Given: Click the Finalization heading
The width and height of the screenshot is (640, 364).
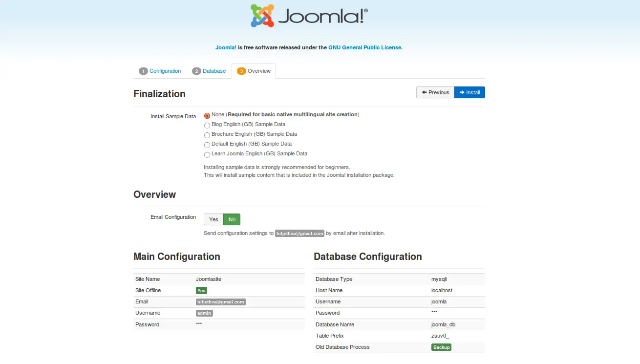Looking at the screenshot, I should 159,94.
